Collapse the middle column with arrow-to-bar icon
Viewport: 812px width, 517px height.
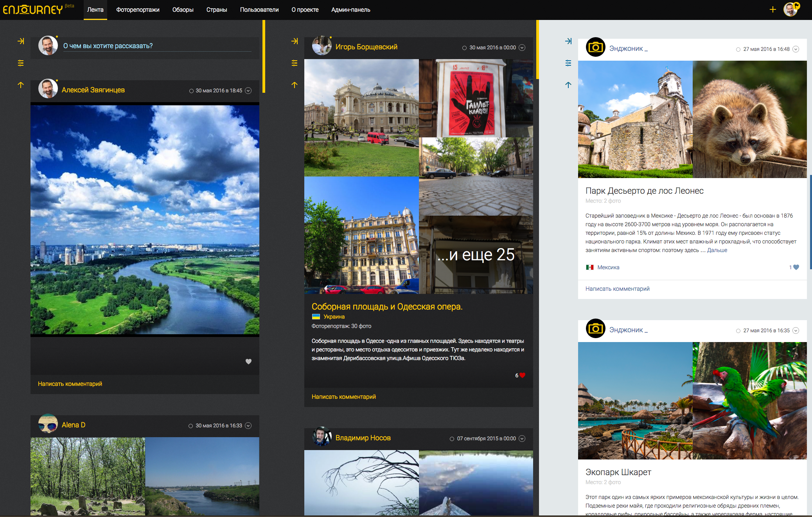point(295,41)
